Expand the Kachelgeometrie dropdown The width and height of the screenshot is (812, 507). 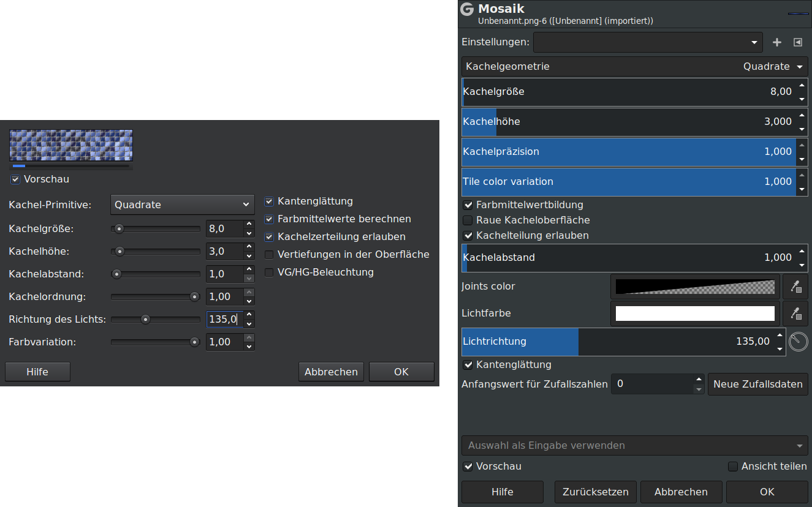click(634, 66)
